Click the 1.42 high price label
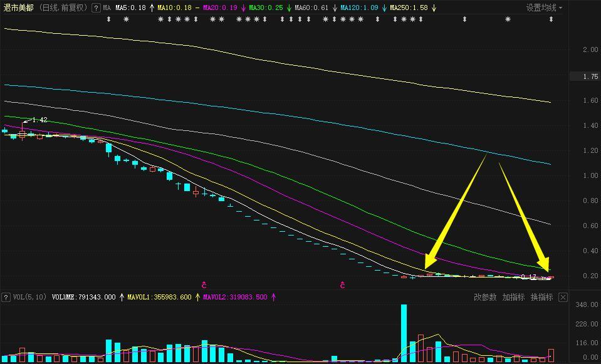Viewport: 601px width, 364px height. coord(40,120)
